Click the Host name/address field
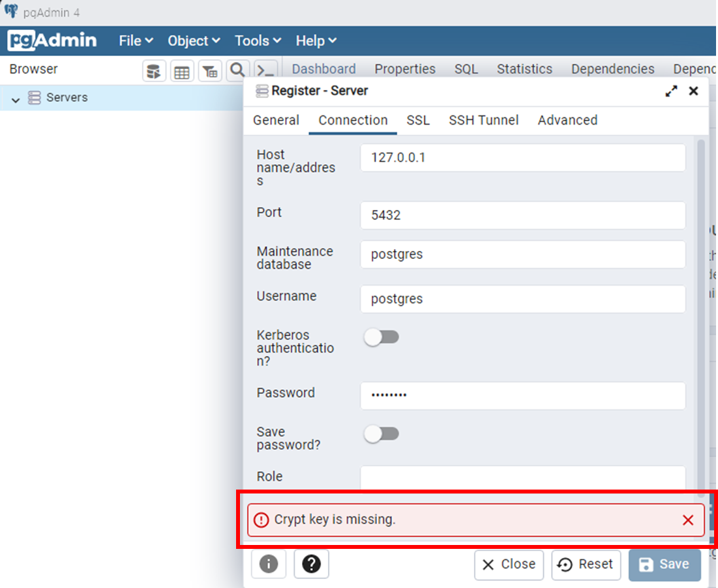The image size is (718, 588). pyautogui.click(x=523, y=158)
